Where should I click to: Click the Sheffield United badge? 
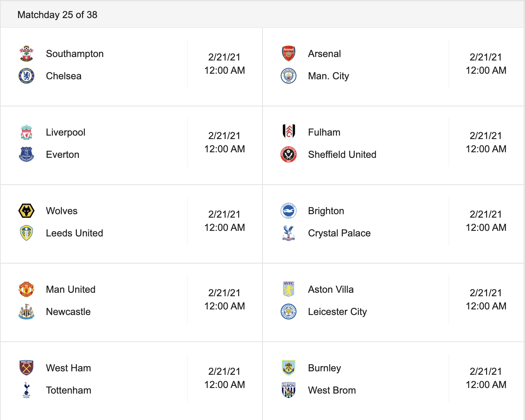tap(289, 154)
